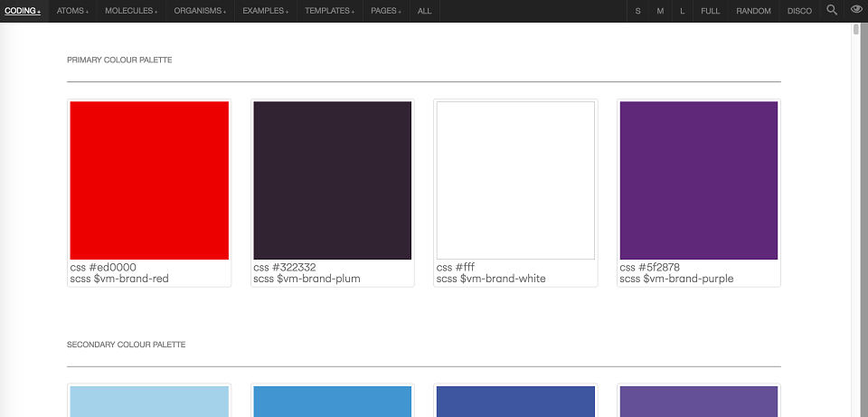The width and height of the screenshot is (868, 417).
Task: Select the dark blue secondary swatch
Action: (x=515, y=402)
